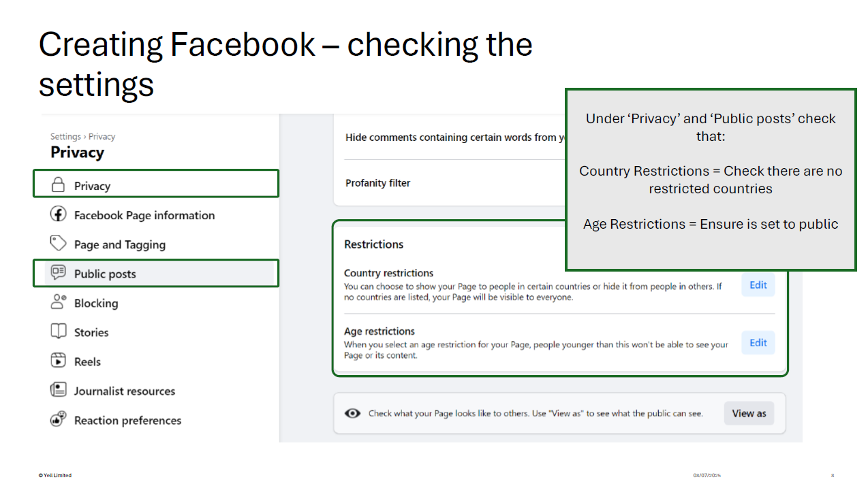868x486 pixels.
Task: Click the Blocking person icon
Action: pos(59,302)
